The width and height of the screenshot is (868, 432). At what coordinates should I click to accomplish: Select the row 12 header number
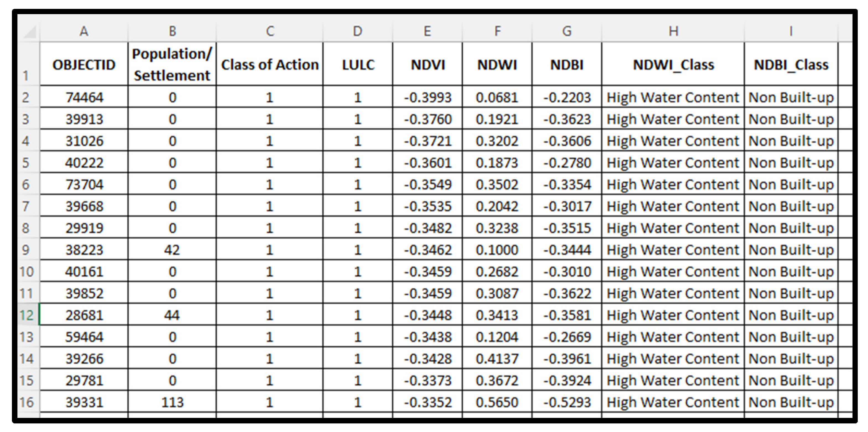[x=27, y=315]
